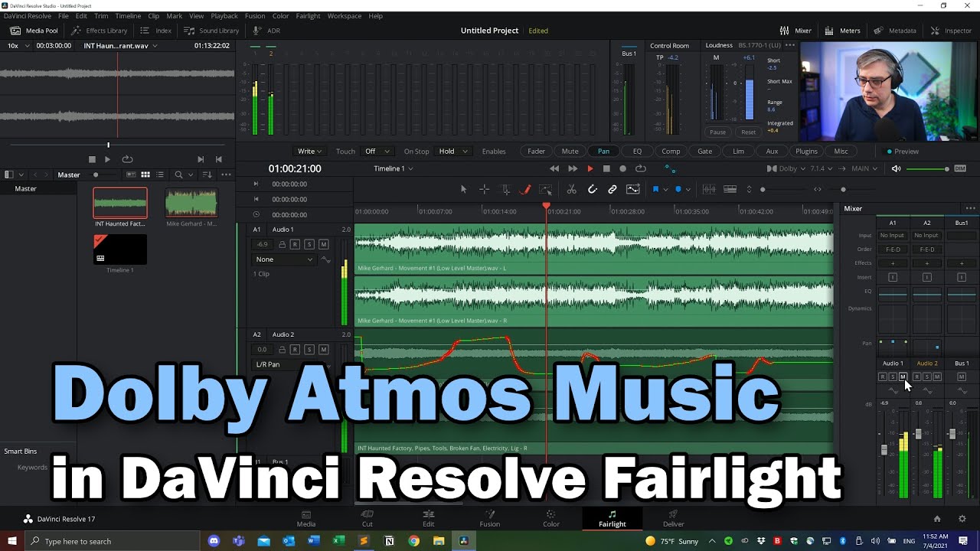Open the Playback menu
This screenshot has height=551, width=980.
pyautogui.click(x=224, y=15)
